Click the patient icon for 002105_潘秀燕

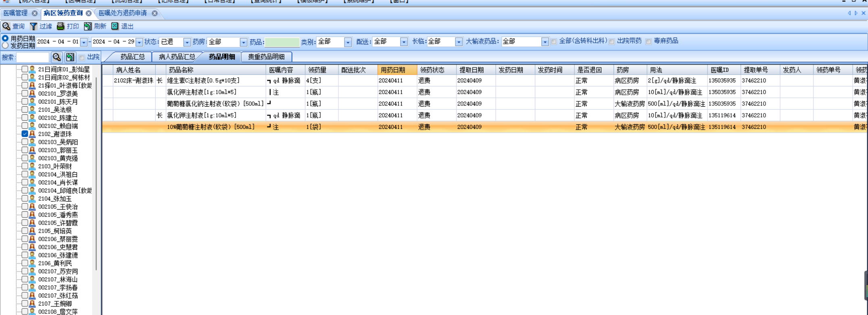32,215
